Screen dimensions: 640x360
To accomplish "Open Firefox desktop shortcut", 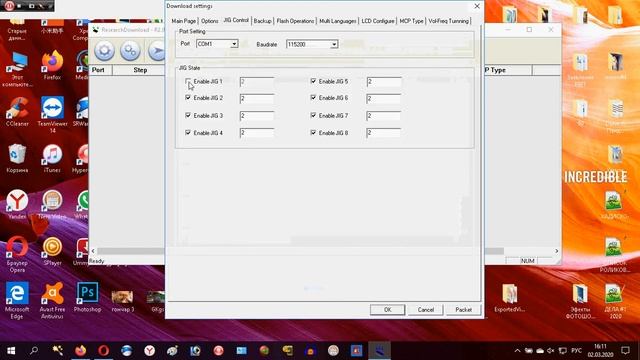I will coord(52,65).
